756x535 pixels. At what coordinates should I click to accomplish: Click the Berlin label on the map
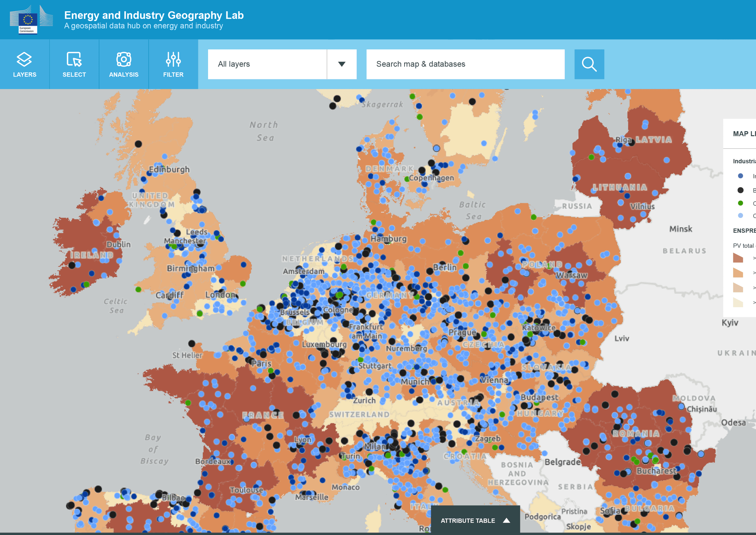pos(445,267)
